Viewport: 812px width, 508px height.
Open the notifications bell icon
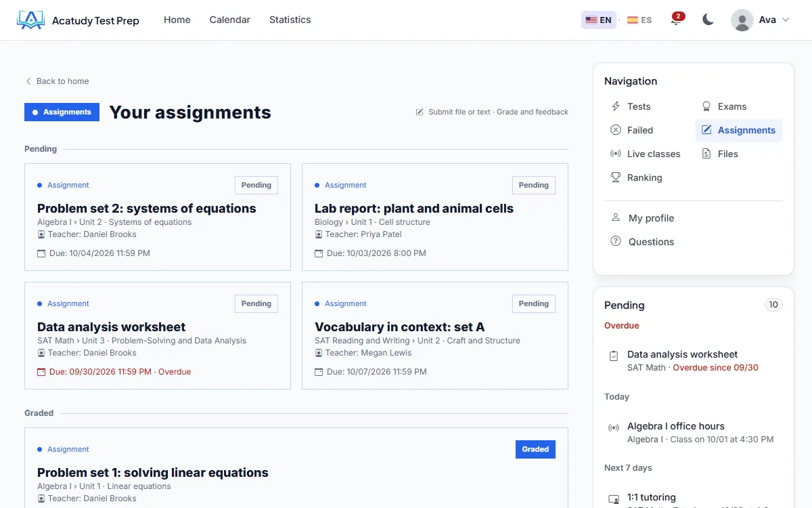pos(675,20)
